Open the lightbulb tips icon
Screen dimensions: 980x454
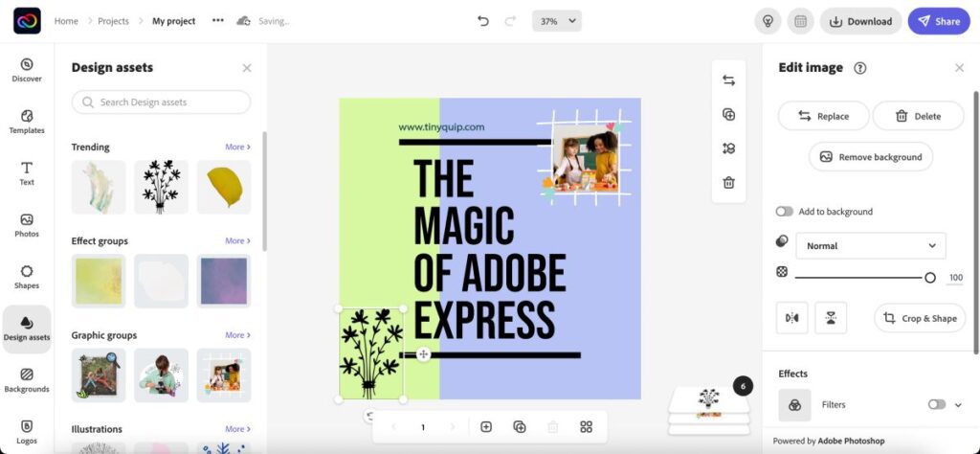768,21
